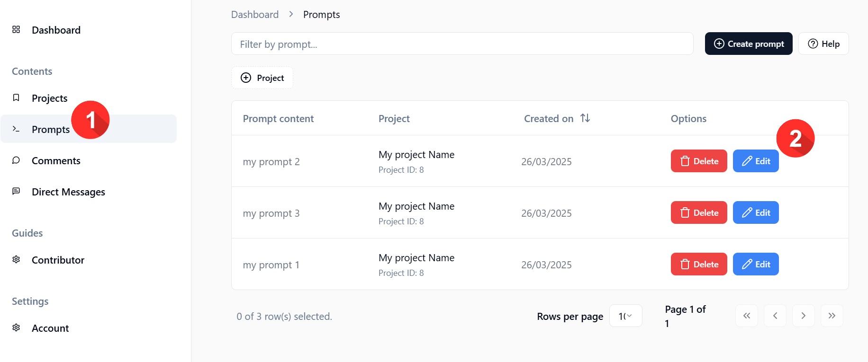Click the Dashboard grid icon in sidebar
This screenshot has width=868, height=362.
(x=16, y=30)
